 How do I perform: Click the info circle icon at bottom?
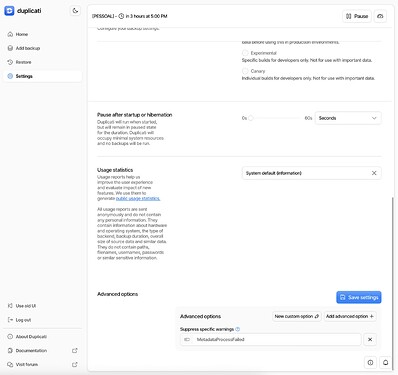point(370,362)
